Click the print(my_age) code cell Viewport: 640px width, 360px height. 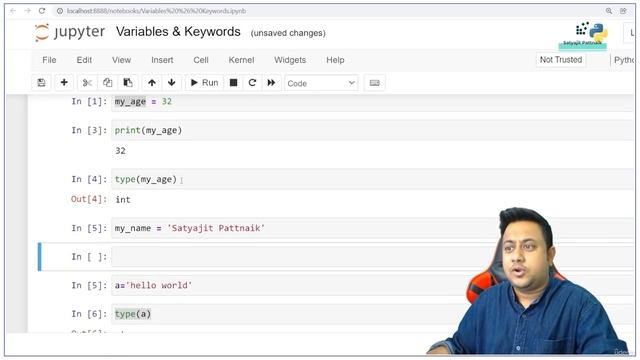tap(372, 130)
